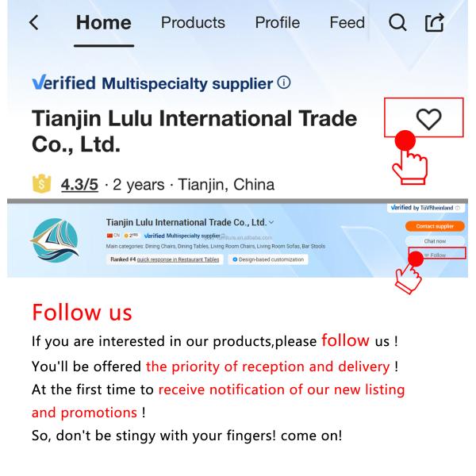476x476 pixels.
Task: Tap the heart icon to favorite supplier
Action: coord(428,119)
